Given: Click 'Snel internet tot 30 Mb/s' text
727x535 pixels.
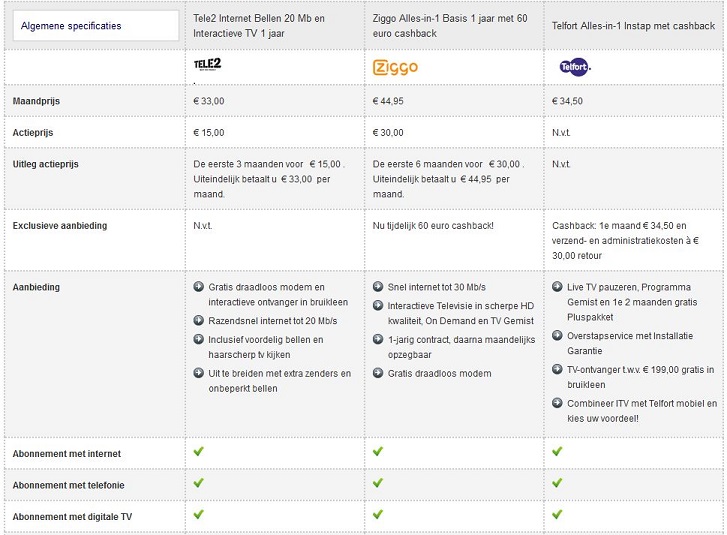Looking at the screenshot, I should 437,287.
